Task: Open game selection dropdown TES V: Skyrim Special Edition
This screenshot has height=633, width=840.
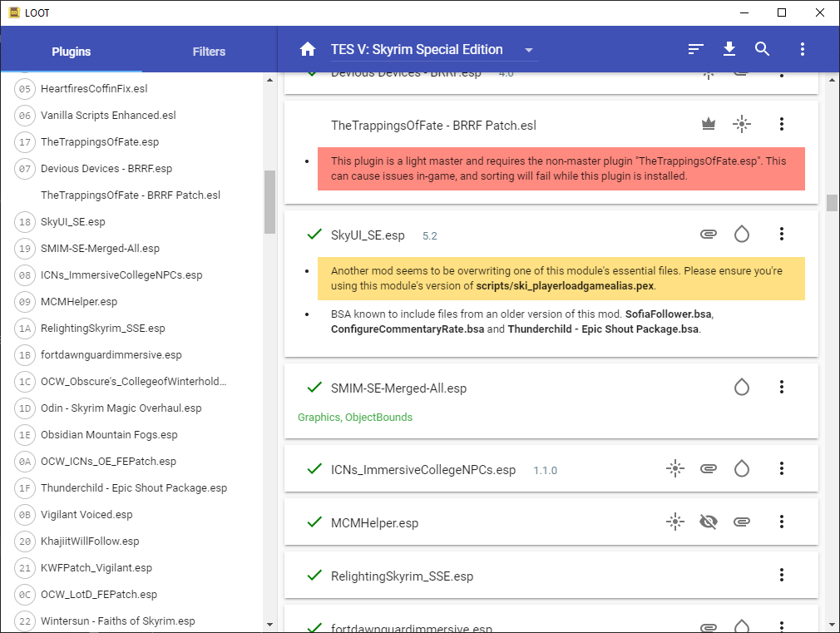Action: 433,49
